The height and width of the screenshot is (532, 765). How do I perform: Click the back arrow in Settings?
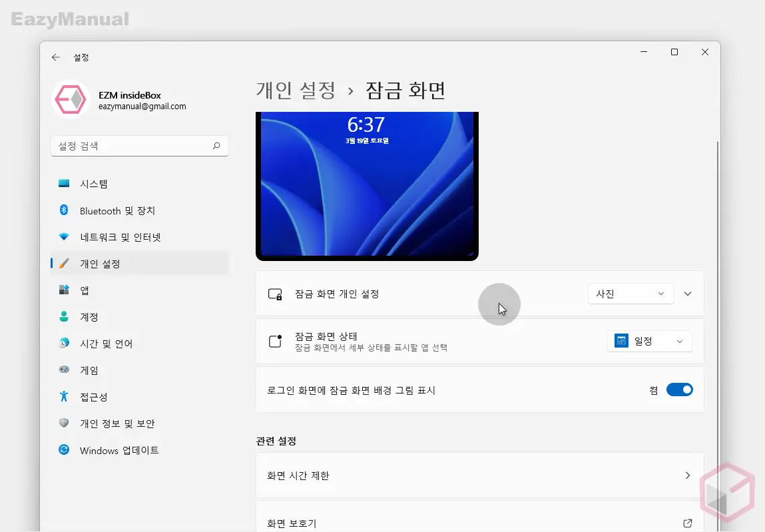click(56, 57)
